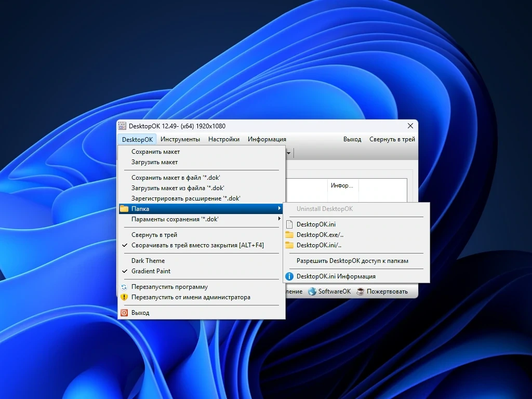Screen dimensions: 532x399
Task: Click the red power icon beside Выход
Action: 124,313
